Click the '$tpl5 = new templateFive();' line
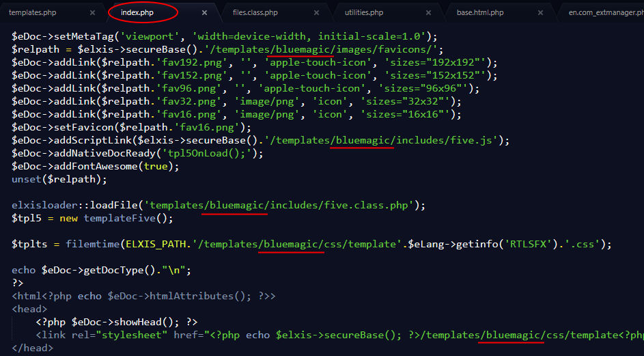644x356 pixels. click(92, 218)
